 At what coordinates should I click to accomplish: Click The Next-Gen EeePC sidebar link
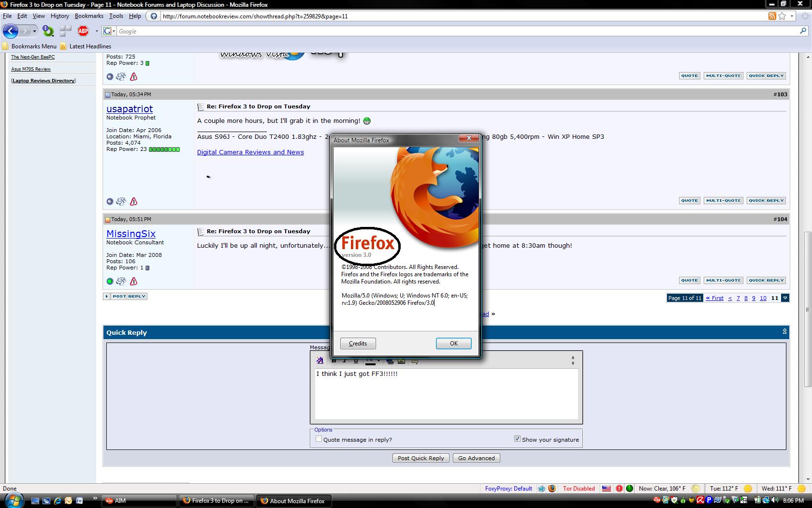pyautogui.click(x=33, y=57)
